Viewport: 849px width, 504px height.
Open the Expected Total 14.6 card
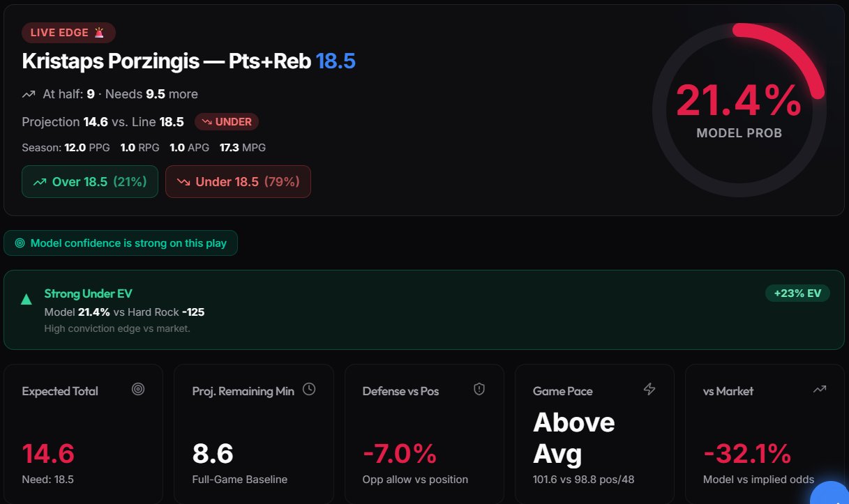click(83, 434)
